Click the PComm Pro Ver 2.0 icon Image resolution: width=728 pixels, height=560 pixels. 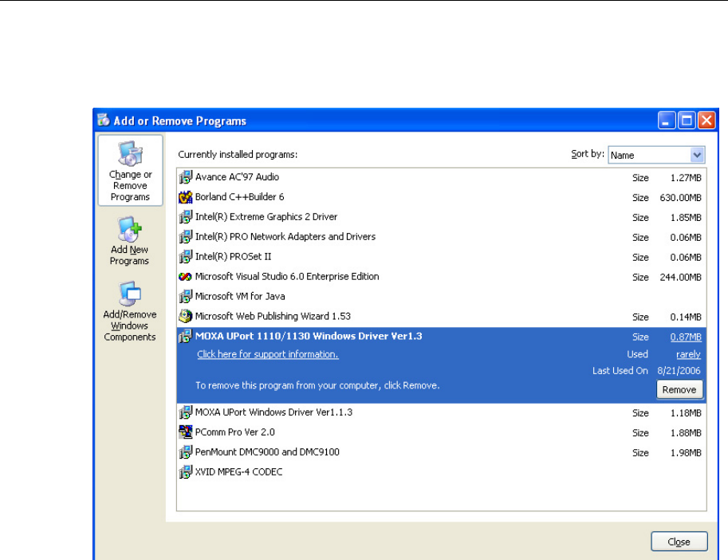click(x=185, y=432)
